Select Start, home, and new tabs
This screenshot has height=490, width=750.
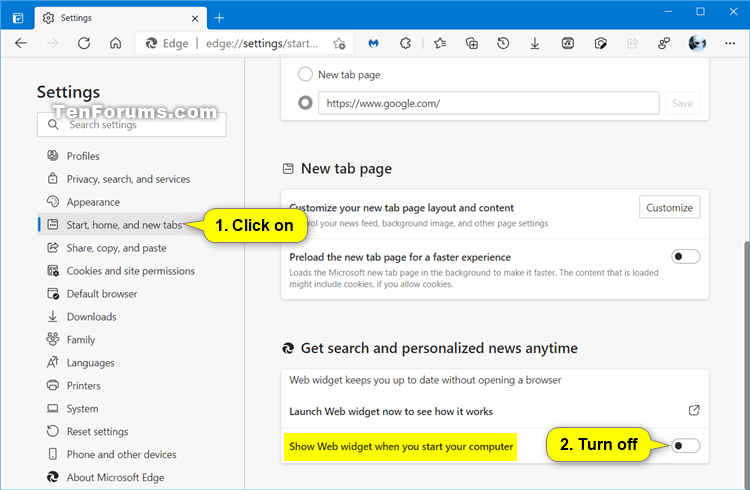pos(123,225)
